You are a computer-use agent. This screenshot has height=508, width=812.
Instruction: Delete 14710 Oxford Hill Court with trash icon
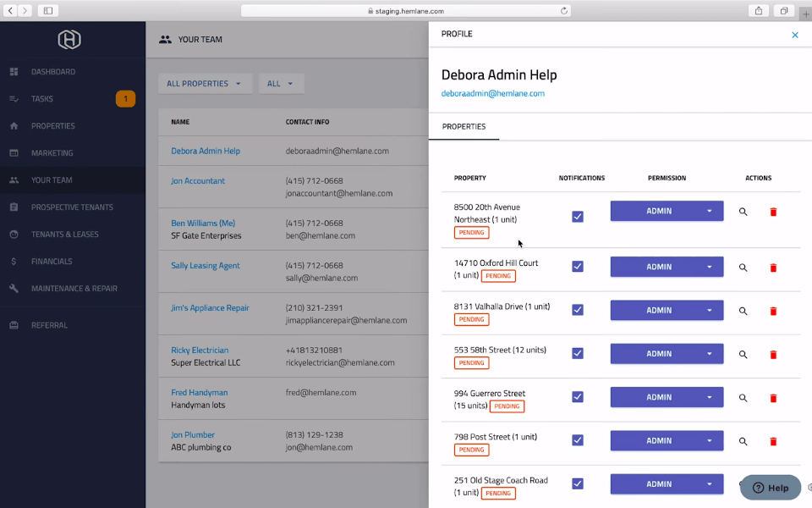[773, 268]
